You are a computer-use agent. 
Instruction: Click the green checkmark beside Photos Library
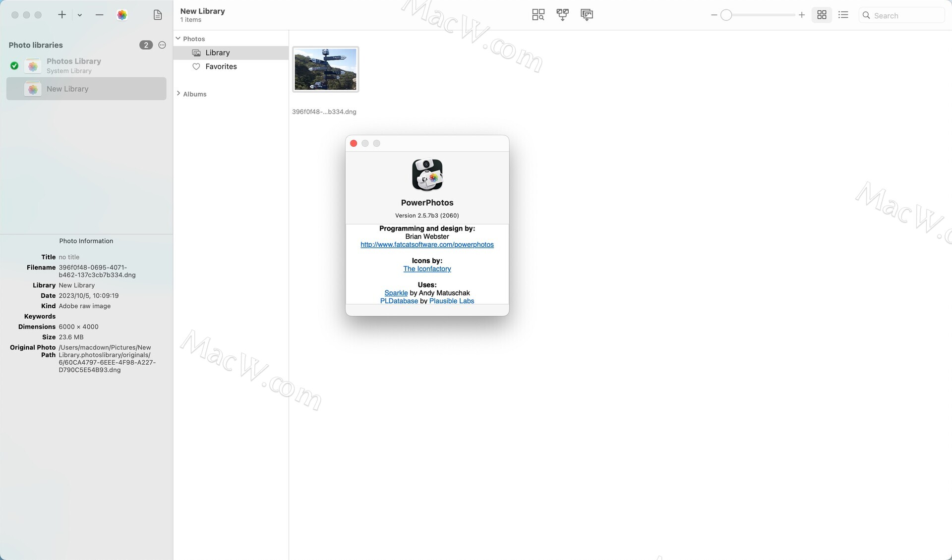(14, 65)
